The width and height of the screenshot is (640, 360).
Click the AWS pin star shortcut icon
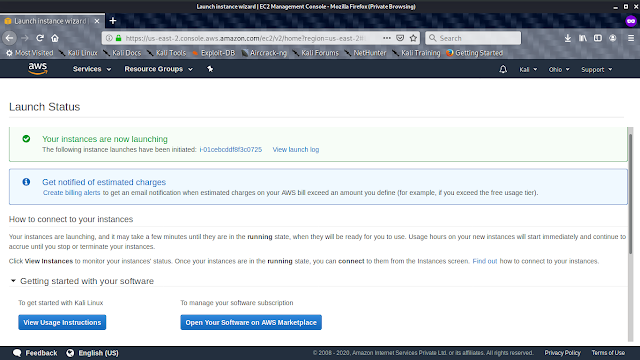point(210,69)
